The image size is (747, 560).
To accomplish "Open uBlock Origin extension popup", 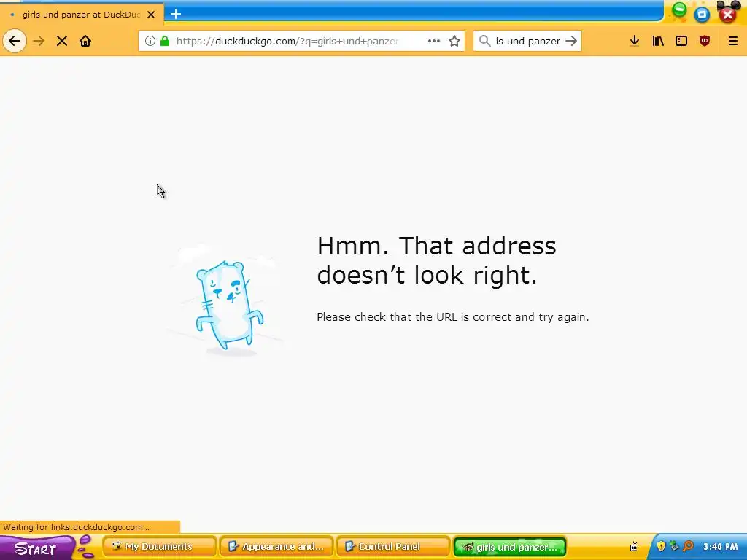I will coord(705,41).
